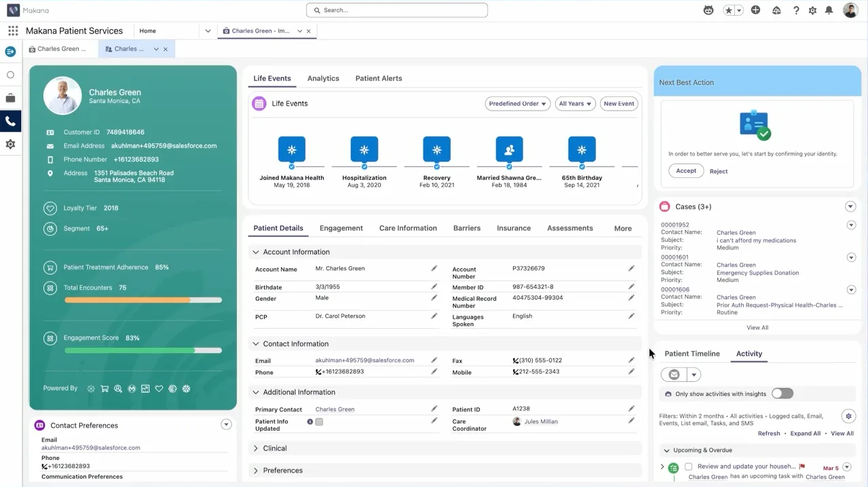Open the Predefined Order dropdown
The width and height of the screenshot is (868, 487).
click(x=517, y=103)
